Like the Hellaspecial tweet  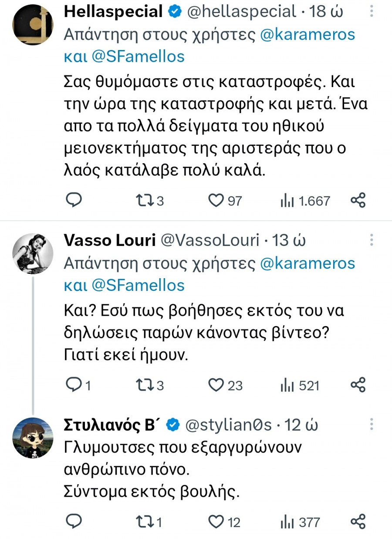coord(215,200)
